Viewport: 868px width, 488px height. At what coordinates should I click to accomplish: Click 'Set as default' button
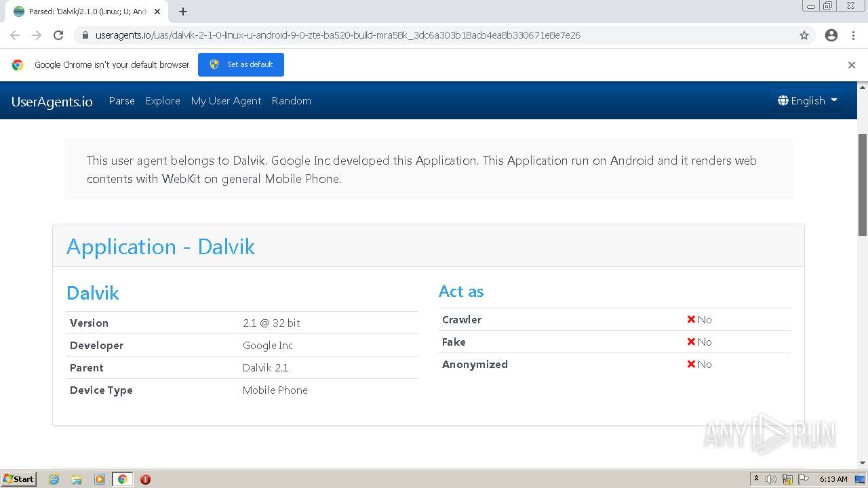click(241, 64)
